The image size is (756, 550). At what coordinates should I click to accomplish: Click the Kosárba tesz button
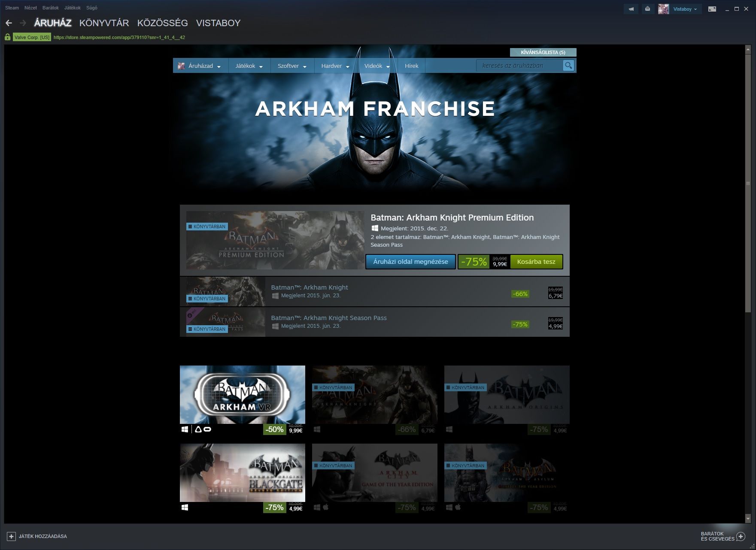[536, 262]
